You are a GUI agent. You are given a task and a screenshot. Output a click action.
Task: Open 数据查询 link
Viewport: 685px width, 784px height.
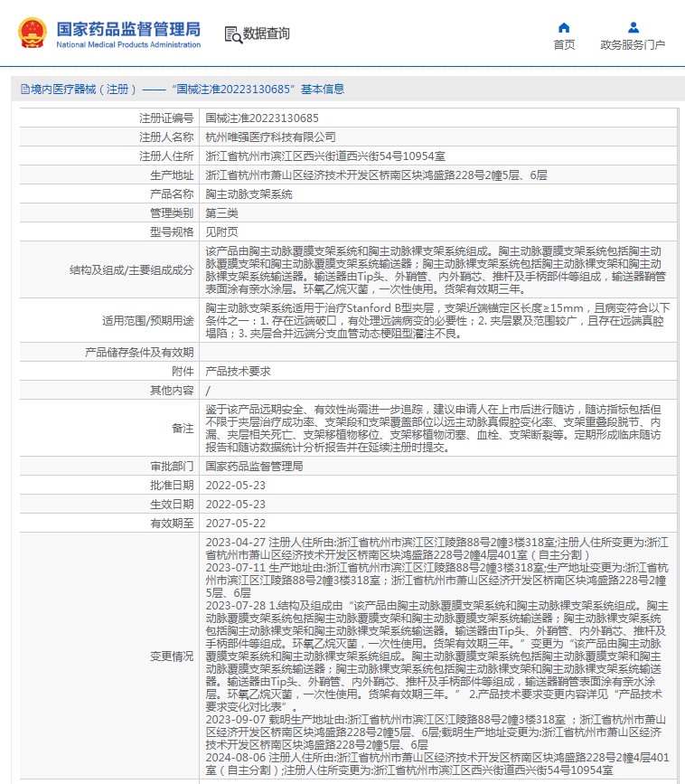266,34
